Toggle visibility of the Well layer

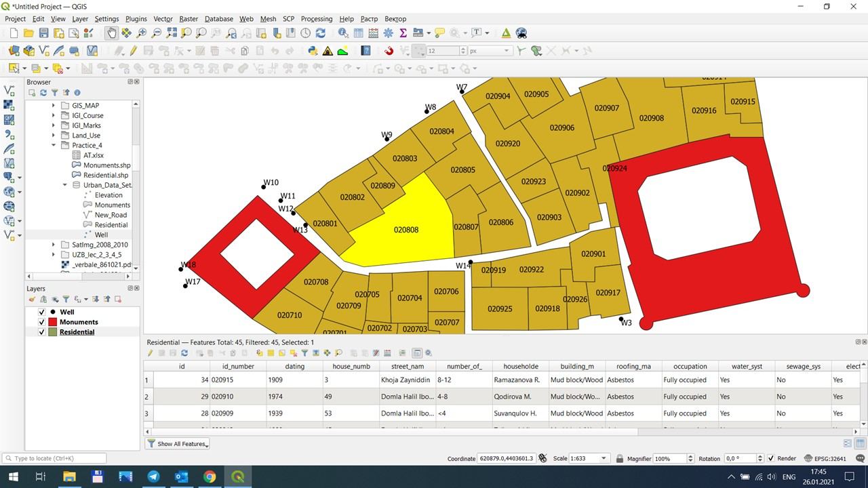[41, 312]
